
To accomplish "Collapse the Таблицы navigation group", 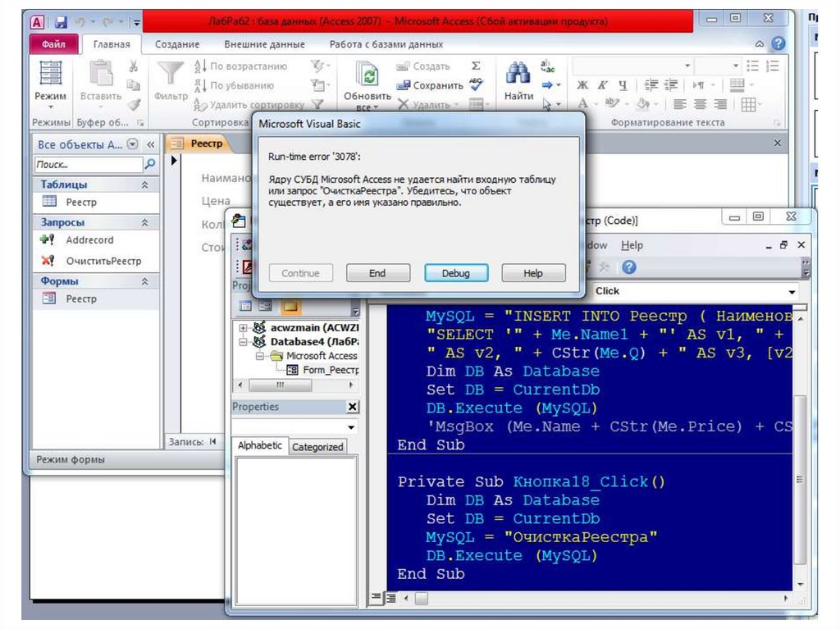I will tap(145, 185).
